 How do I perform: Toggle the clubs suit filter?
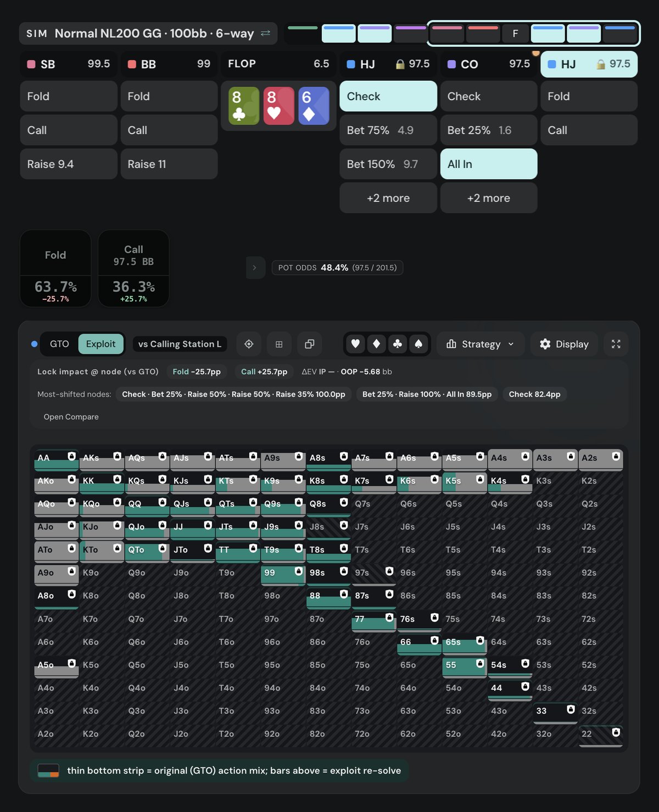coord(398,344)
